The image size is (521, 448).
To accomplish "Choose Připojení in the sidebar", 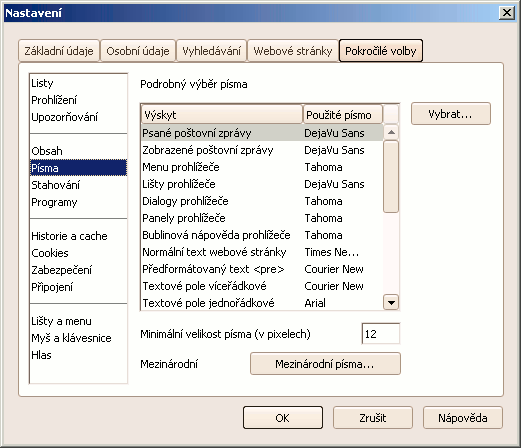I will point(78,287).
